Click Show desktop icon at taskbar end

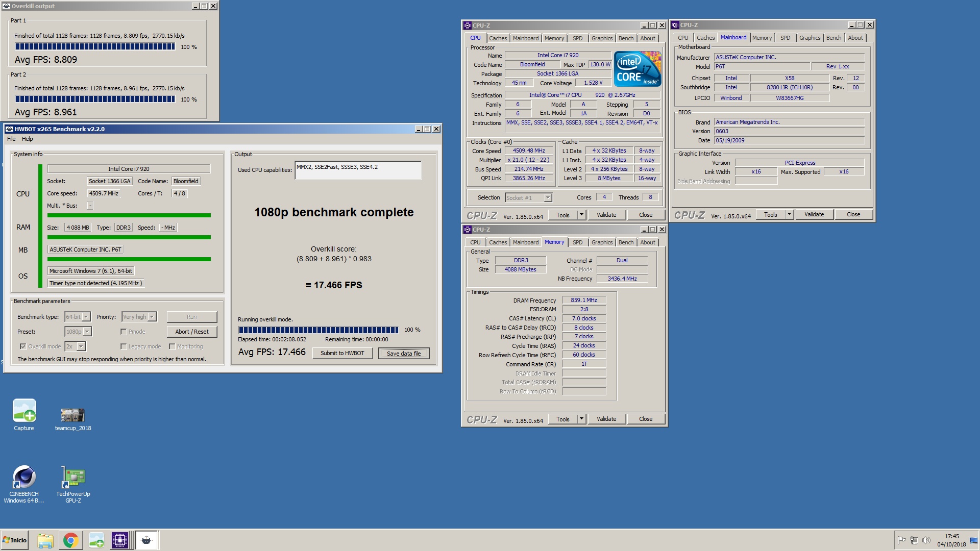coord(974,540)
